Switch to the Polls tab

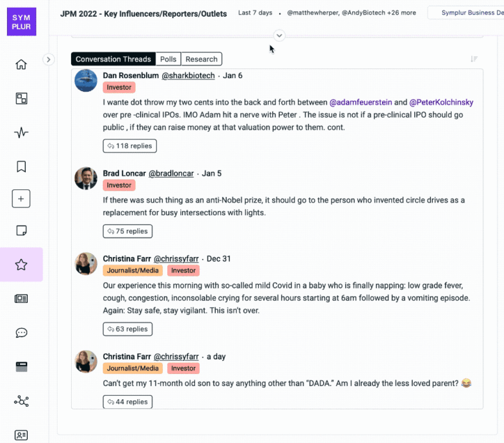(168, 59)
